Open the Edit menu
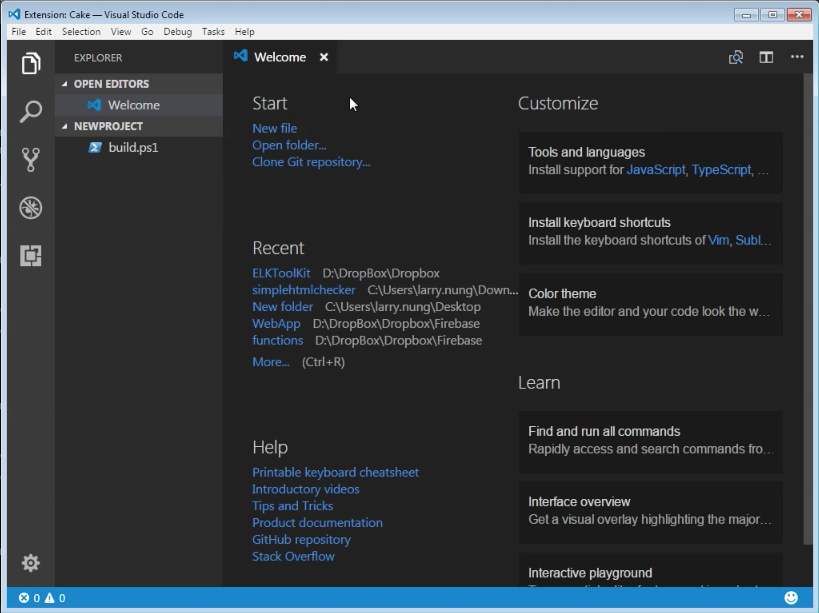Image resolution: width=819 pixels, height=613 pixels. point(43,32)
